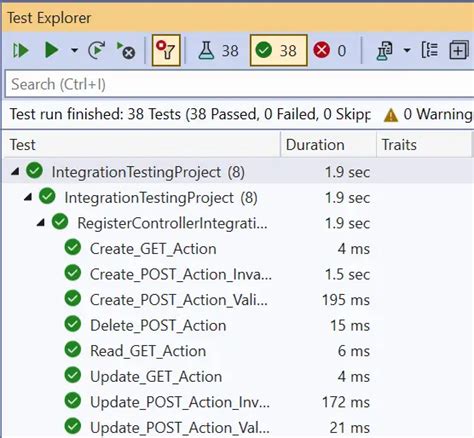
Task: Click the passed icon of Create_POST_Action_Vali...
Action: 73,298
